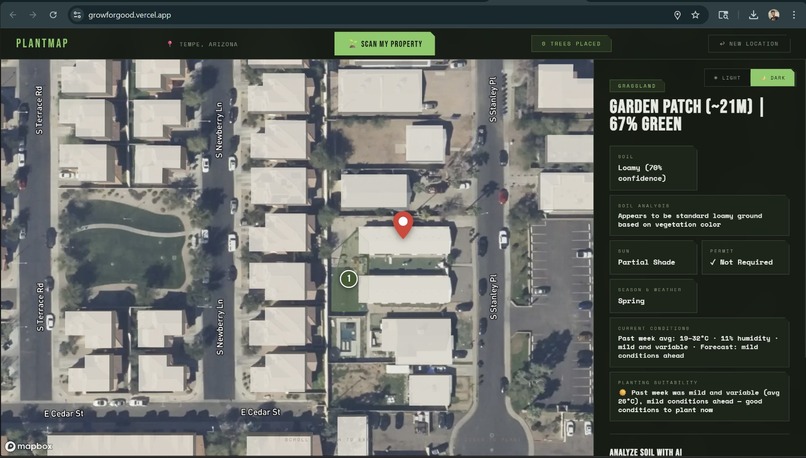Open Chrome three-dot menu
The width and height of the screenshot is (806, 458).
pos(794,15)
